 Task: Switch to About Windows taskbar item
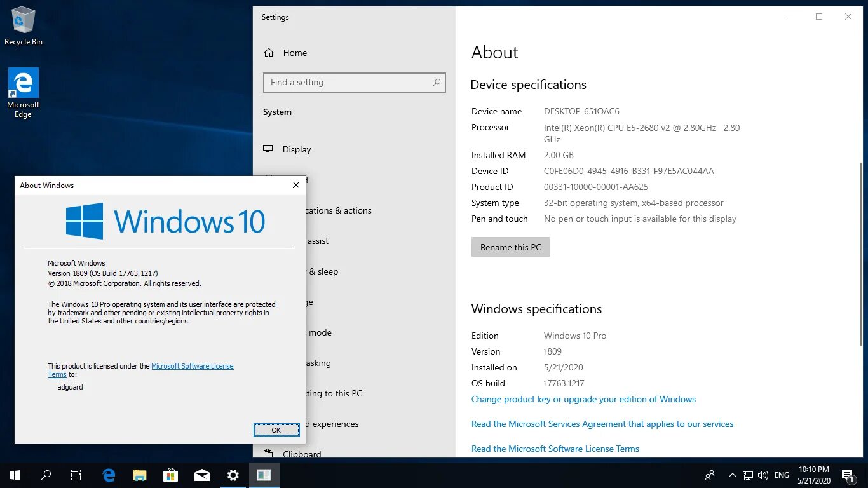pyautogui.click(x=264, y=475)
